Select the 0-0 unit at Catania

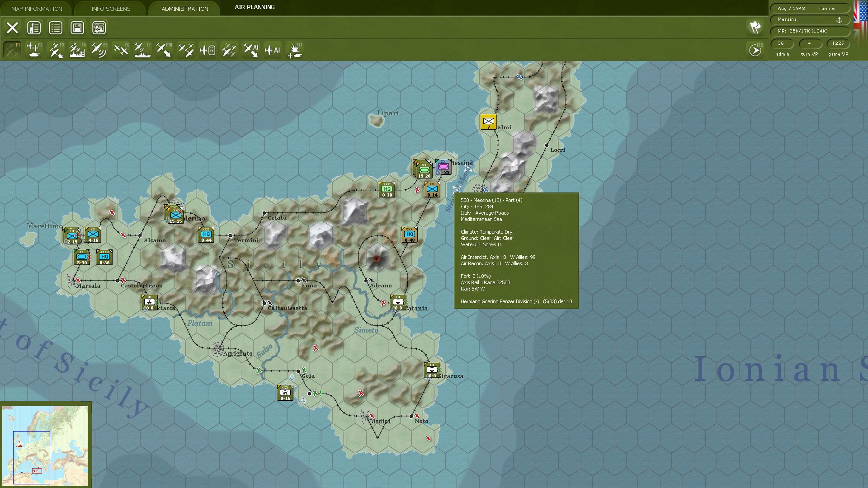tap(398, 303)
